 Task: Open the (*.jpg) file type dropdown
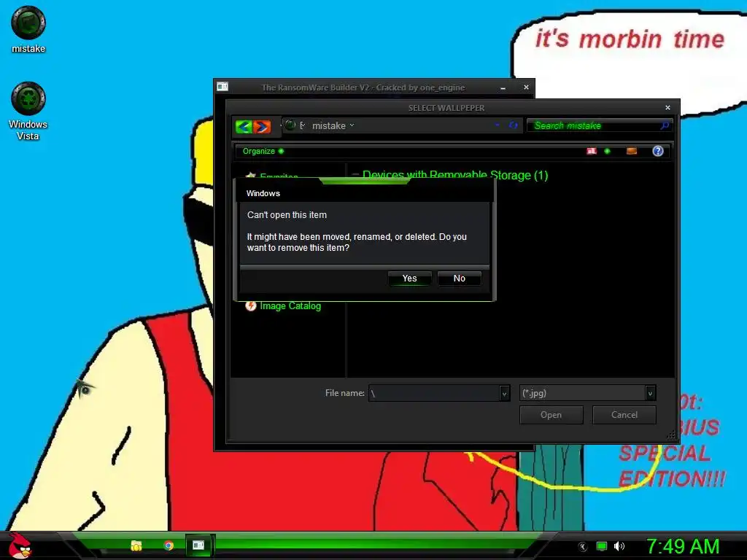(x=650, y=393)
